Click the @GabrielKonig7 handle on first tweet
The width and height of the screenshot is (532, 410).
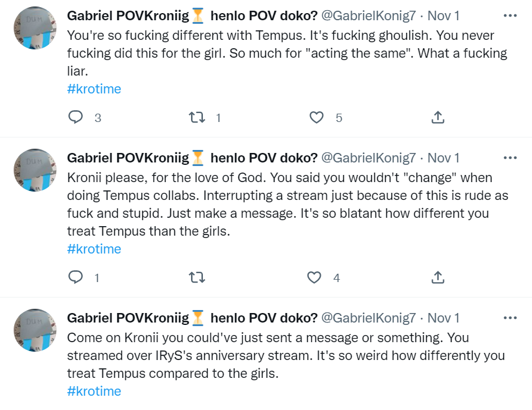[x=368, y=15]
